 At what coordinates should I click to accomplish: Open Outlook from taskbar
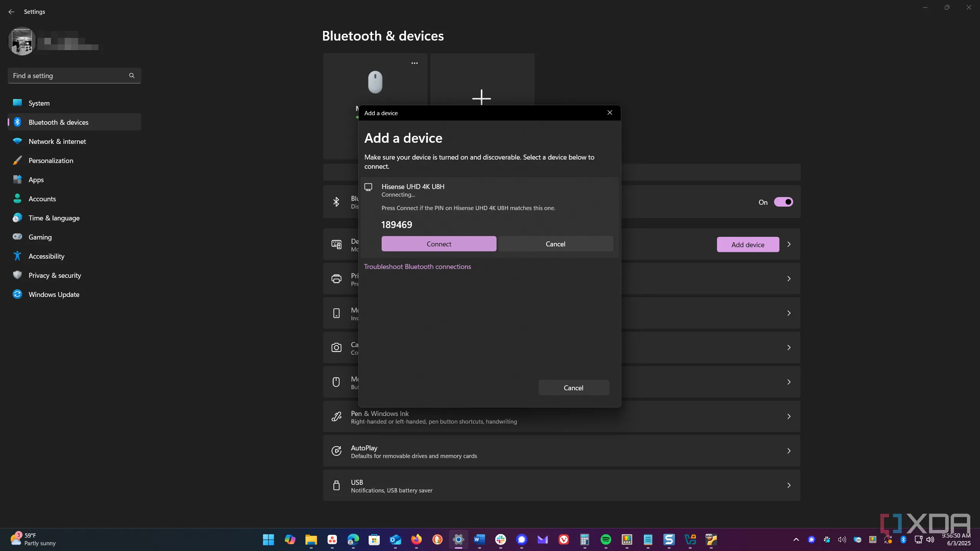click(x=395, y=540)
